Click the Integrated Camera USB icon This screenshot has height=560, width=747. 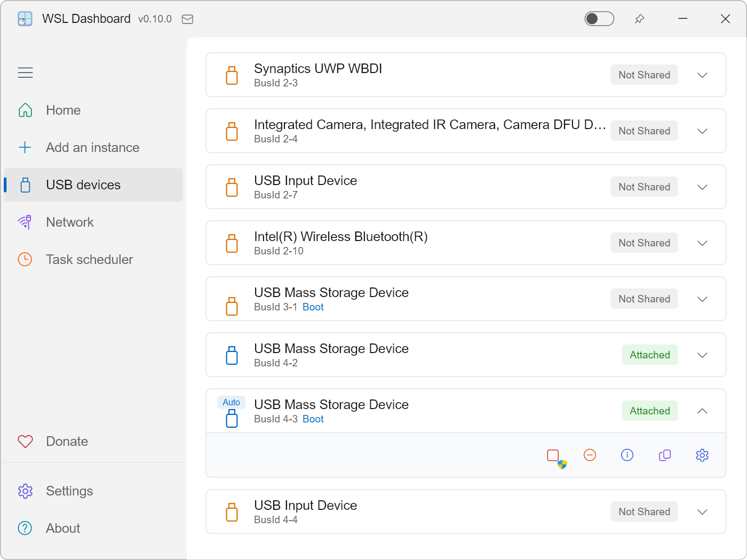[232, 131]
